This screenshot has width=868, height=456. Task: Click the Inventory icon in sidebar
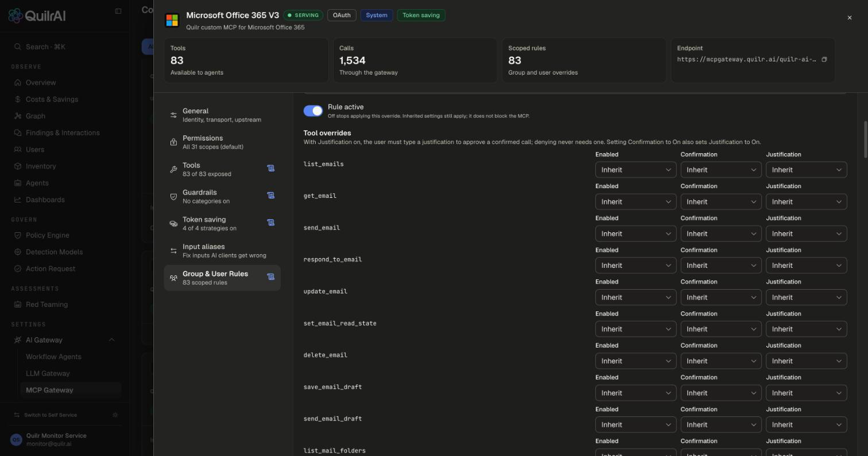(17, 166)
